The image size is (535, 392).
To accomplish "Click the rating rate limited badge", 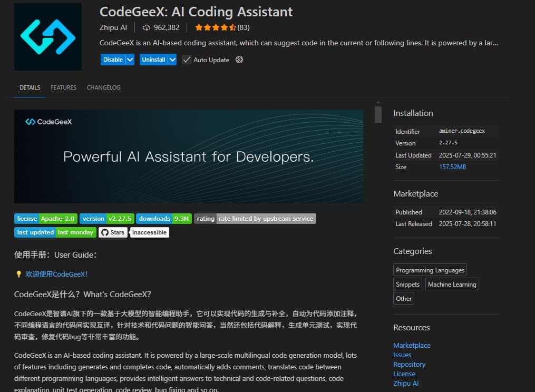I will (255, 219).
